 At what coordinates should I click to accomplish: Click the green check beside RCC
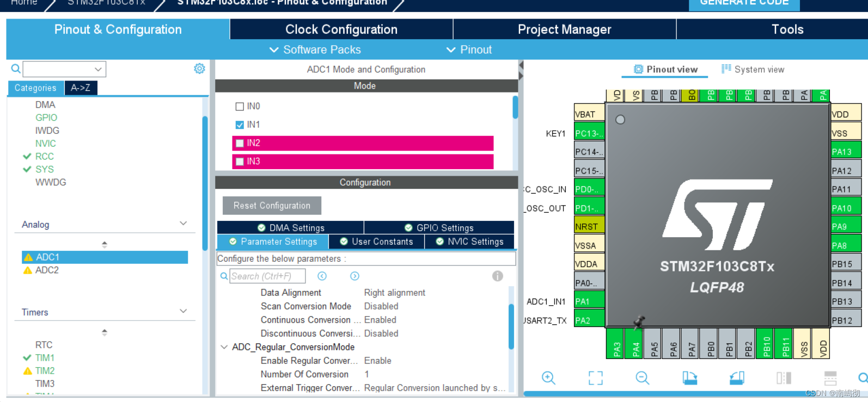[x=27, y=156]
